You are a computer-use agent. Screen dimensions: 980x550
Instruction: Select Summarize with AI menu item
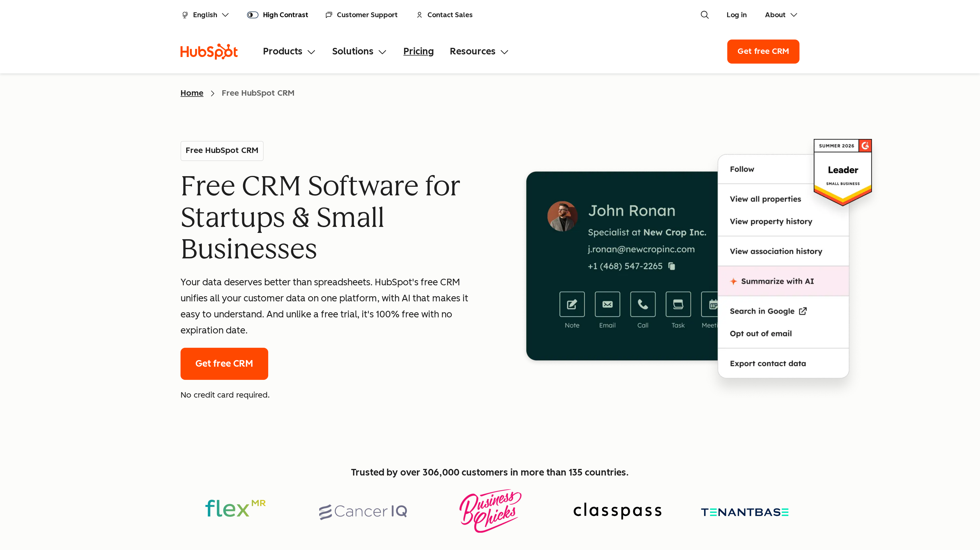(x=783, y=281)
